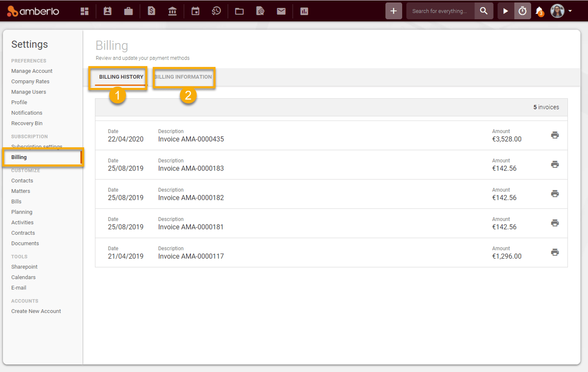Go to Company Rates settings
This screenshot has width=588, height=372.
point(30,82)
